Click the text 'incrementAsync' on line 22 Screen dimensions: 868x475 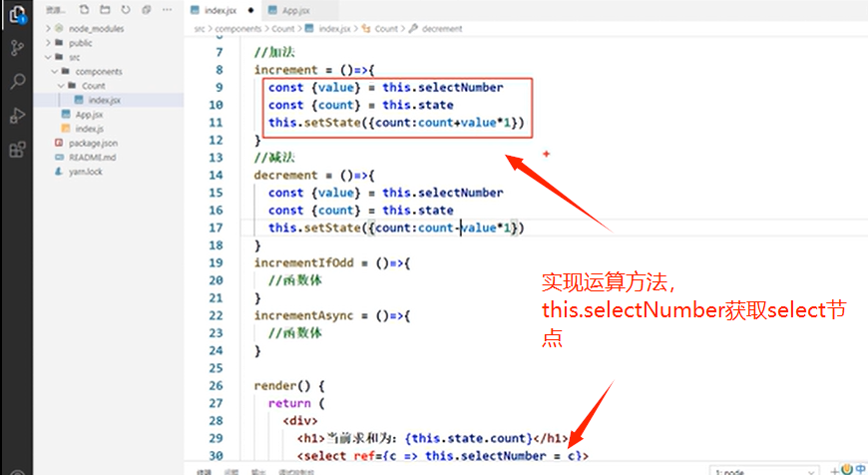pyautogui.click(x=303, y=315)
